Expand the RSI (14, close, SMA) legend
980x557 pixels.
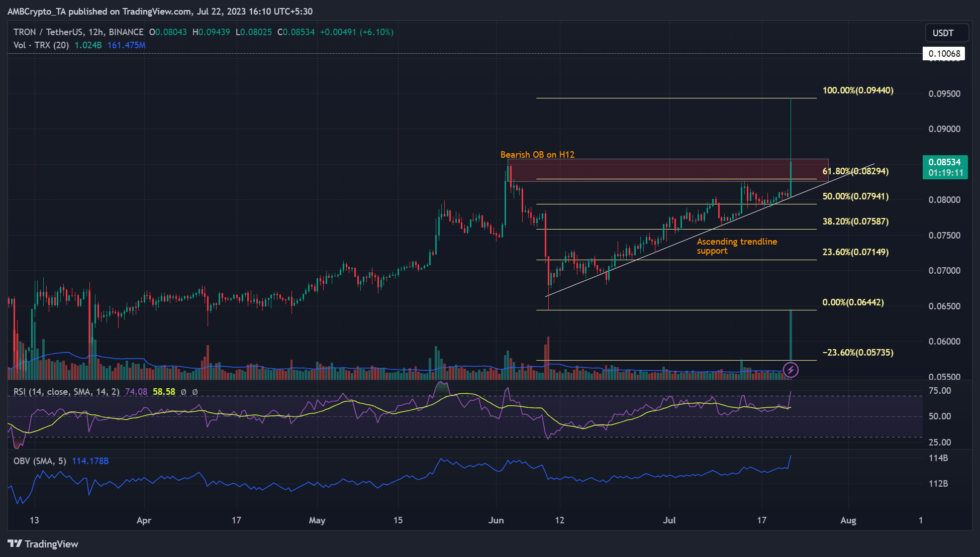(66, 392)
